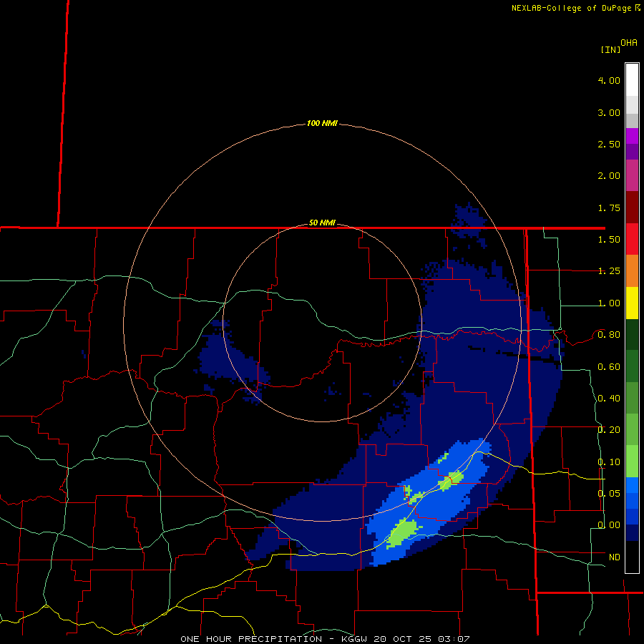The image size is (644, 644).
Task: Select the 0.00 legend value
Action: click(x=609, y=525)
